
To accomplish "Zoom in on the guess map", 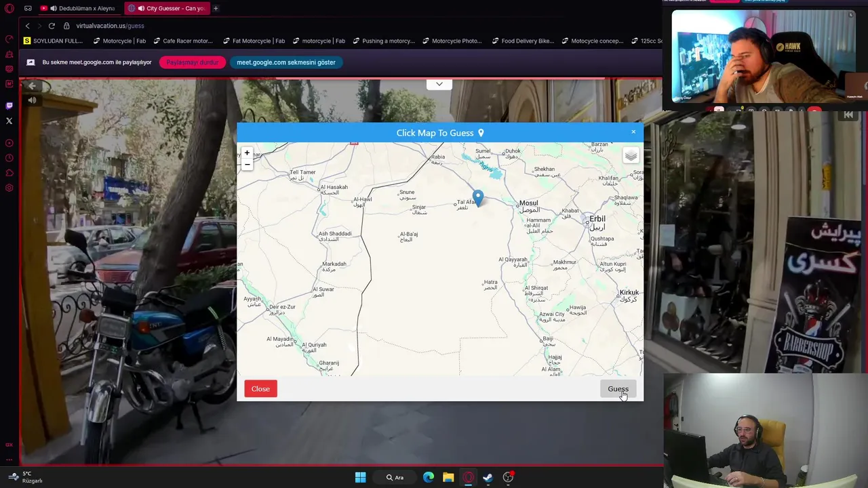I will tap(247, 153).
